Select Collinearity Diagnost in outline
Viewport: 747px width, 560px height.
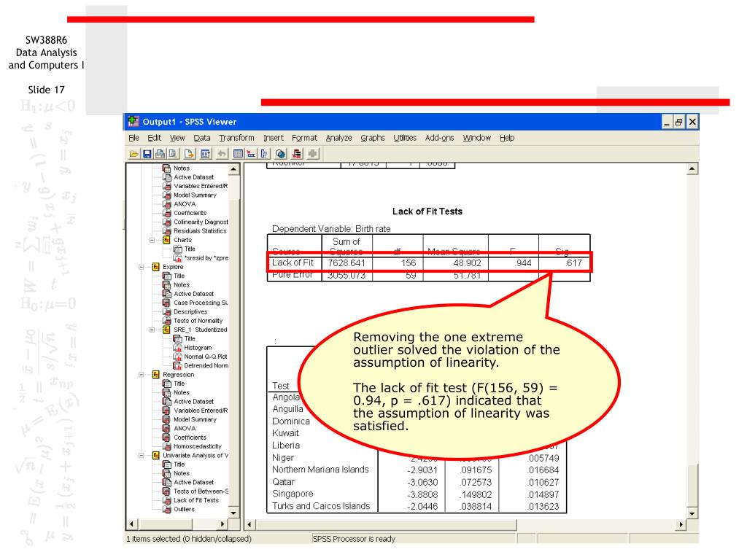[x=201, y=222]
